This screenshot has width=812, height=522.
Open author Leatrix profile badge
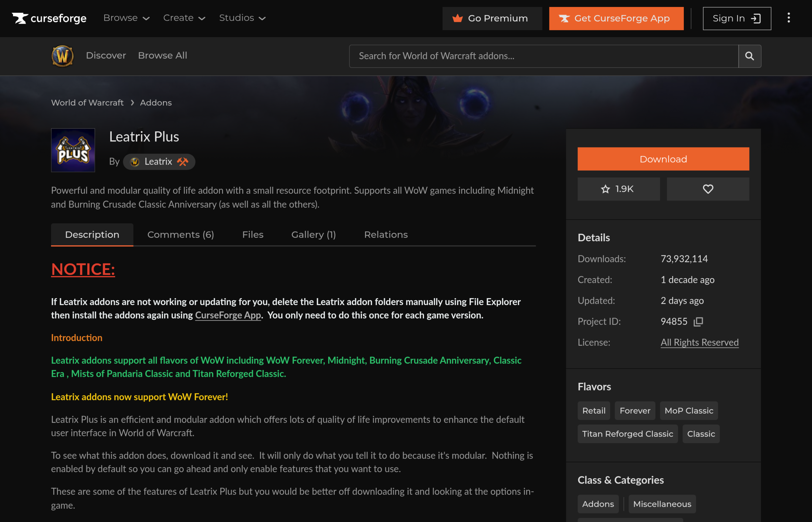159,162
